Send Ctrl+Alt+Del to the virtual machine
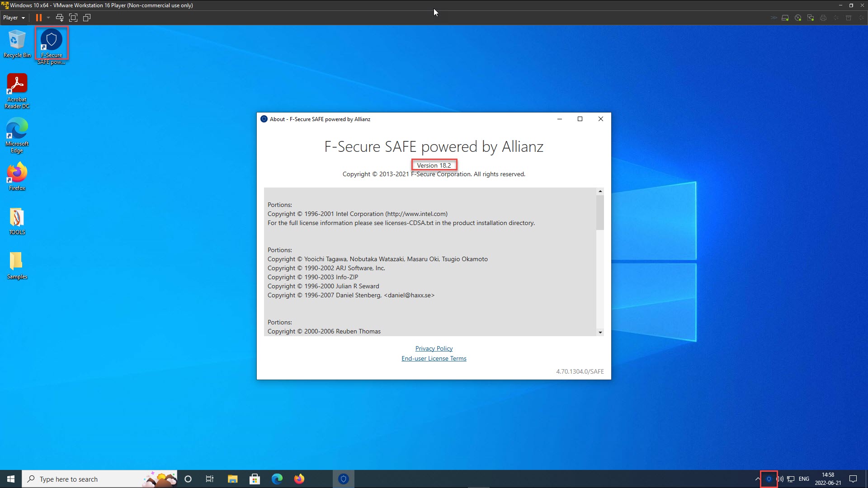 point(59,18)
